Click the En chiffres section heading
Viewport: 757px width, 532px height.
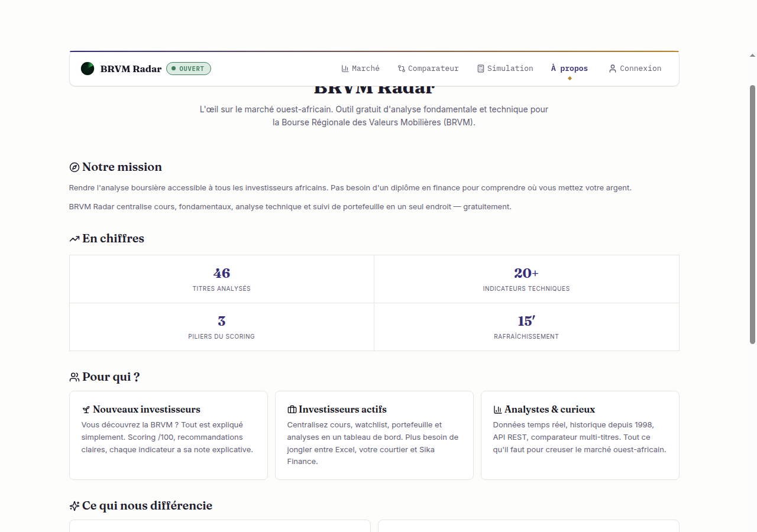click(113, 239)
